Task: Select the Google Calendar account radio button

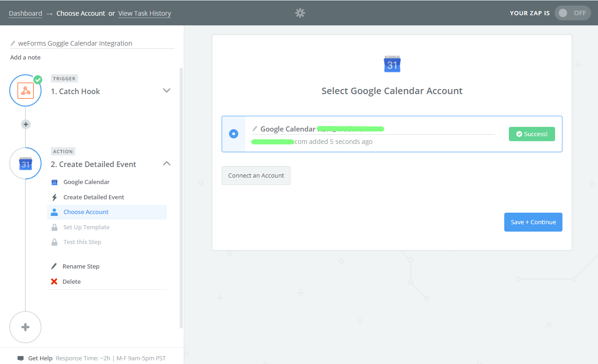Action: pos(234,134)
